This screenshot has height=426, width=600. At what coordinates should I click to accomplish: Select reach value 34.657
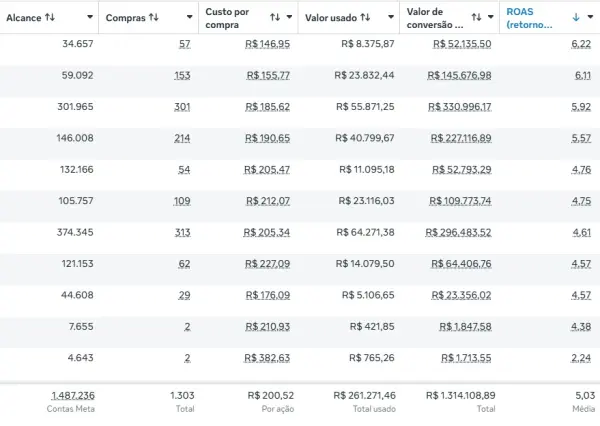pyautogui.click(x=78, y=44)
